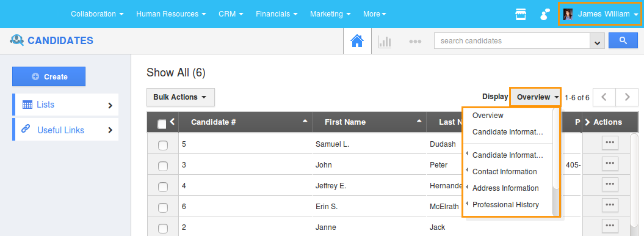Open the search options dropdown arrow
Screen dimensions: 644x236
tap(597, 41)
